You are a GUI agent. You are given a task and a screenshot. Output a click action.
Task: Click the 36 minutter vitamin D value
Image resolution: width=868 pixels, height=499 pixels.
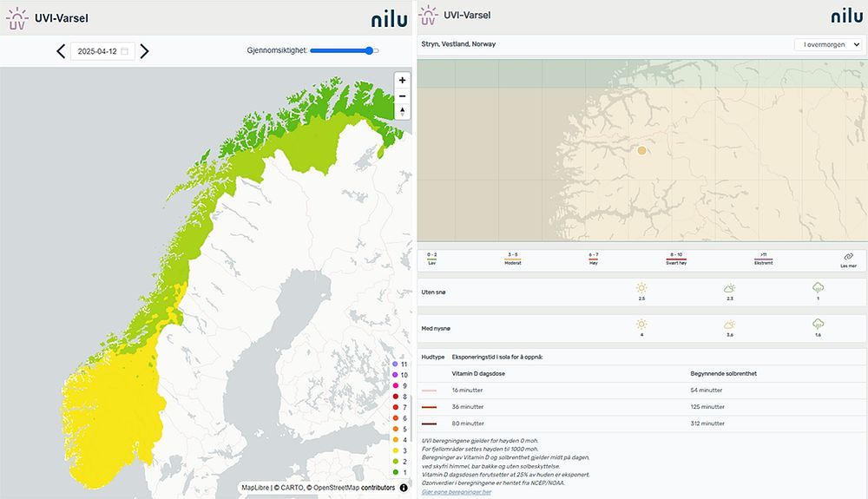(467, 407)
